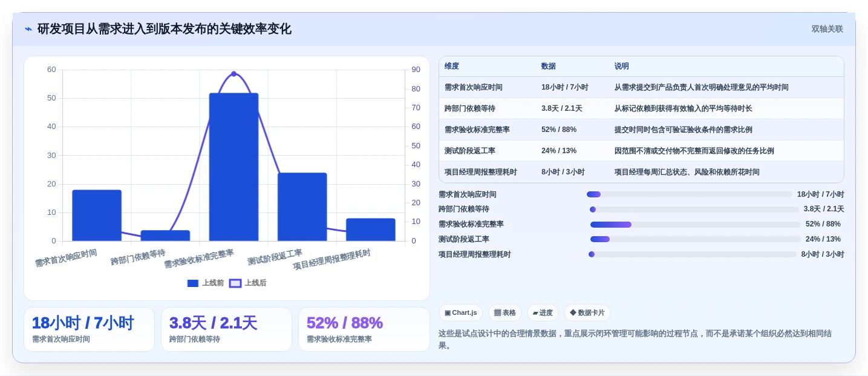The width and height of the screenshot is (868, 376).
Task: Click the table cell 52% / 88%
Action: 559,130
